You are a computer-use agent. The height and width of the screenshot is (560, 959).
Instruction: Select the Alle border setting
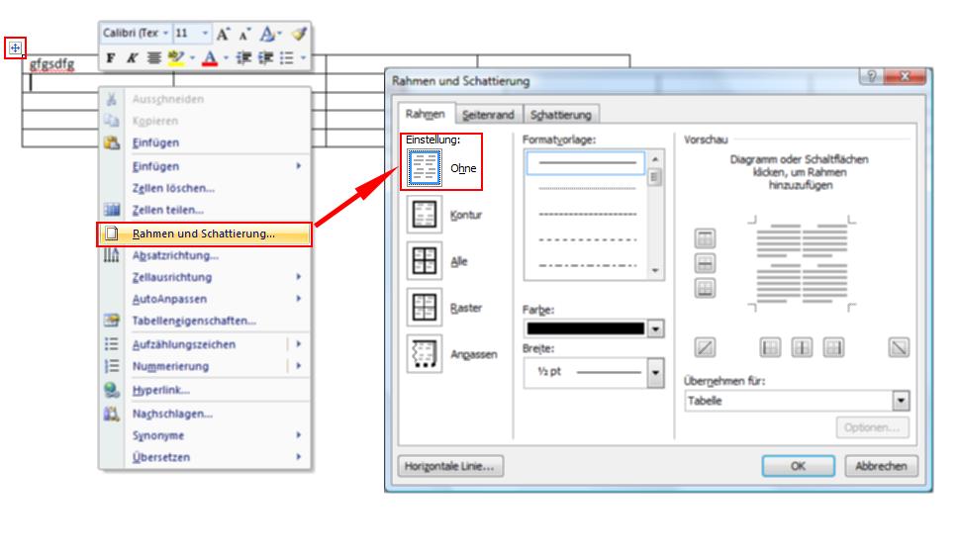(424, 261)
